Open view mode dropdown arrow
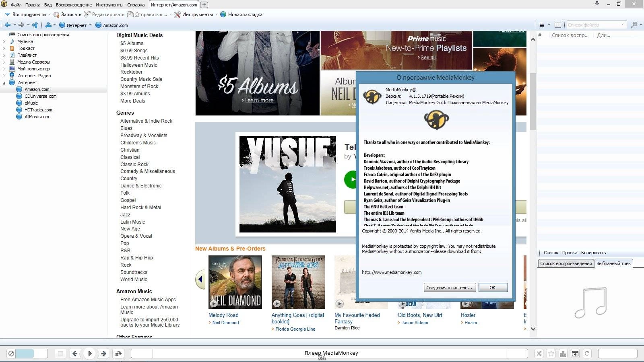The width and height of the screenshot is (644, 362). (x=549, y=25)
